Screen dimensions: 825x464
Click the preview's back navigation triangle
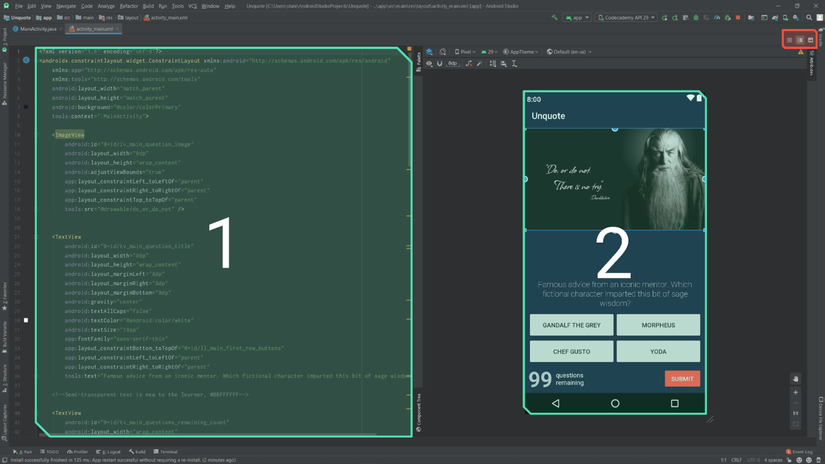point(556,404)
